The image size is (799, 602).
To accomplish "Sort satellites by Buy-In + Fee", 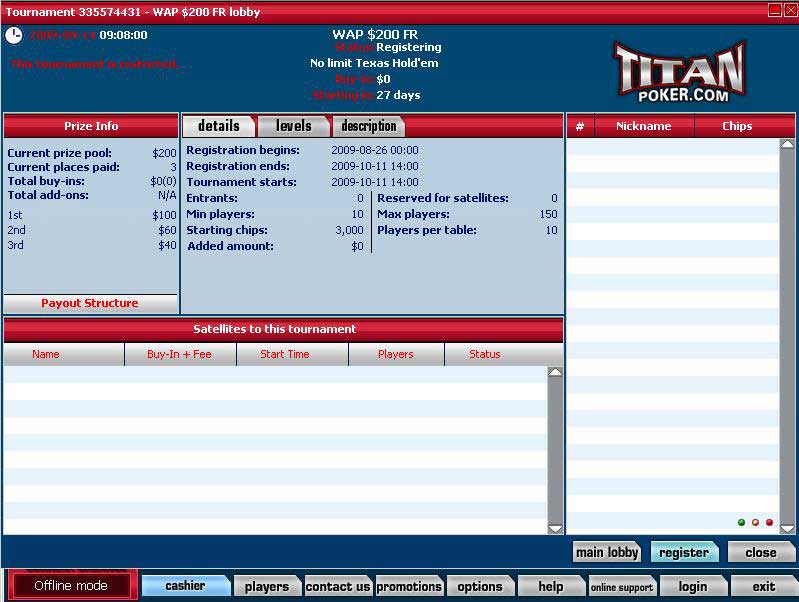I will 179,354.
